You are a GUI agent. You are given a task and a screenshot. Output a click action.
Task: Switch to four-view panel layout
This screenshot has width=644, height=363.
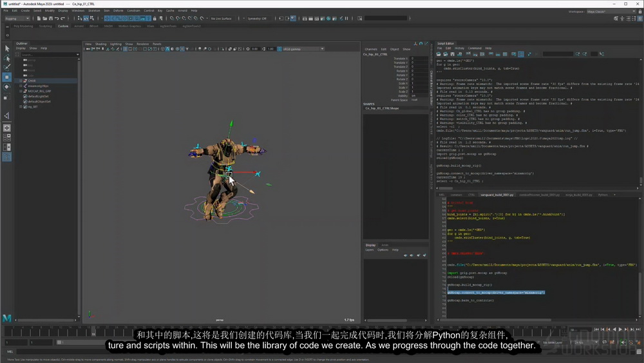click(x=7, y=138)
